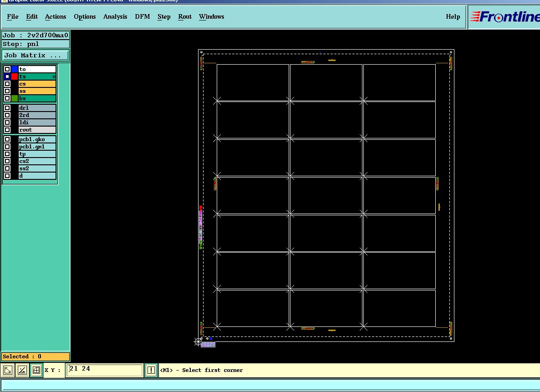Tick the checkbox for layer 2rd

[x=7, y=115]
